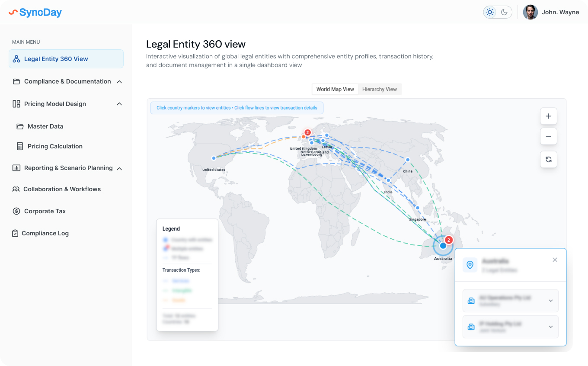588x366 pixels.
Task: Reset the map view with refresh icon
Action: 548,159
